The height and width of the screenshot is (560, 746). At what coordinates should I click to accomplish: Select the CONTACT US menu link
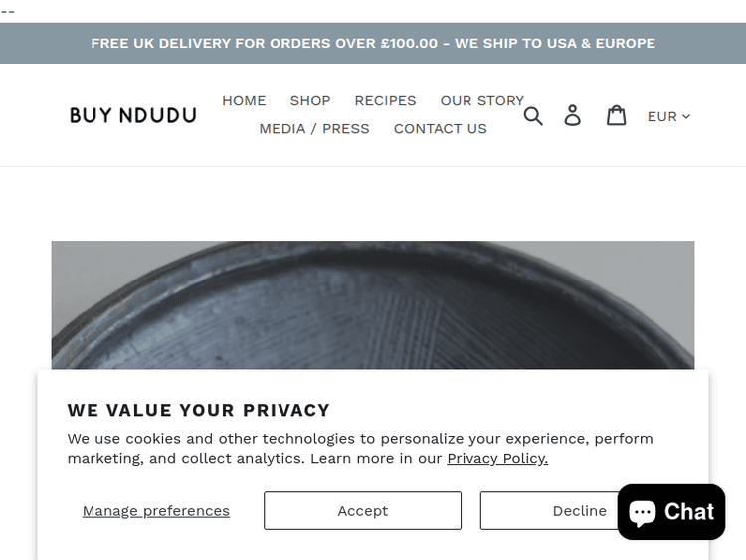pyautogui.click(x=441, y=128)
